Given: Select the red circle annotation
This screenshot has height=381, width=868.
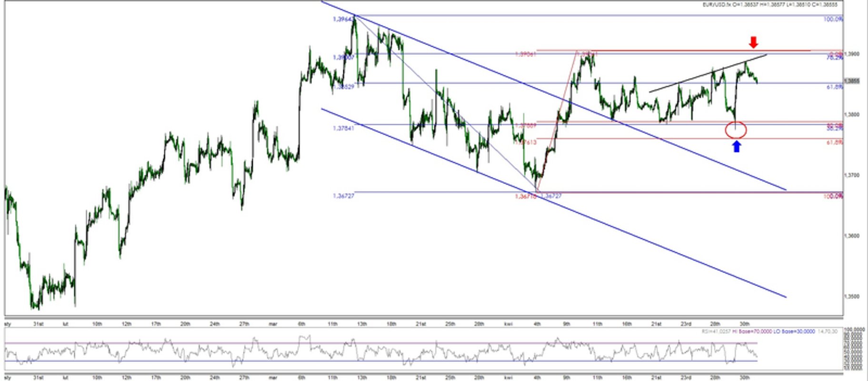Looking at the screenshot, I should click(x=736, y=130).
